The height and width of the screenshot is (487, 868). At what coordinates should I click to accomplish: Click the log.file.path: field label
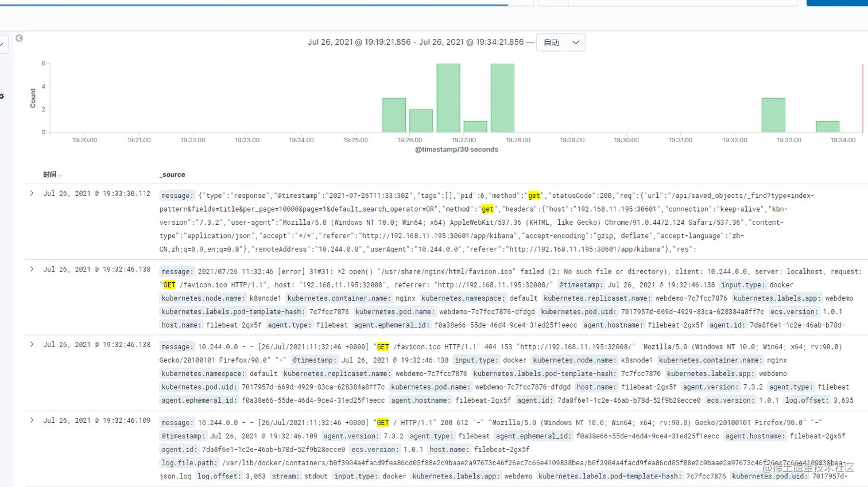(x=189, y=463)
